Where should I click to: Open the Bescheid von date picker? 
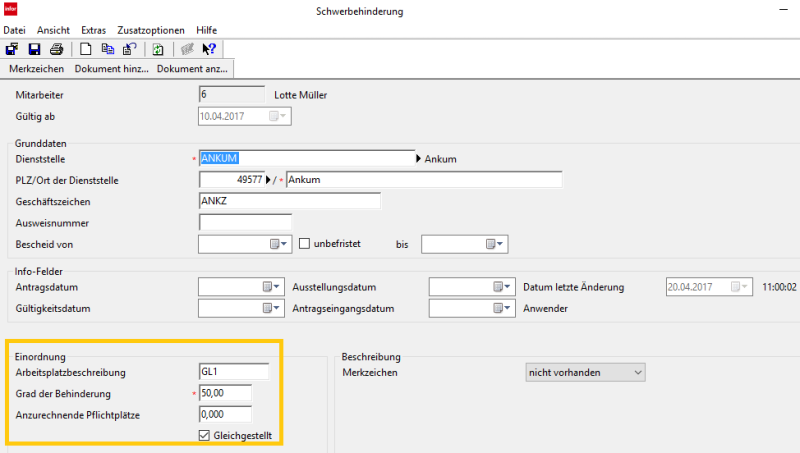[x=279, y=244]
